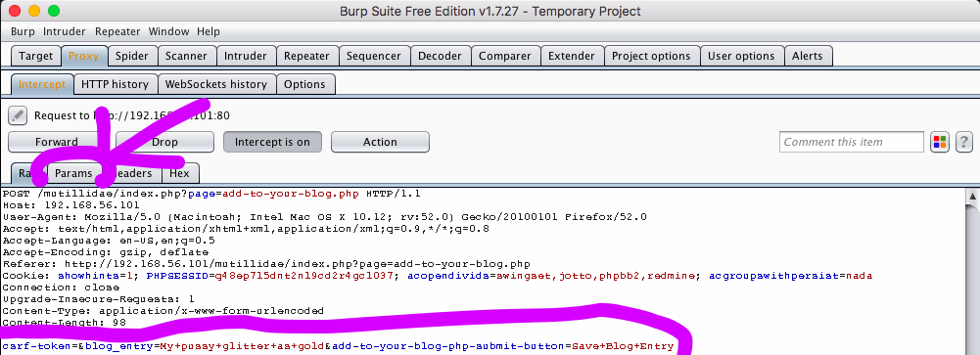Switch to the Extender tab

click(571, 56)
